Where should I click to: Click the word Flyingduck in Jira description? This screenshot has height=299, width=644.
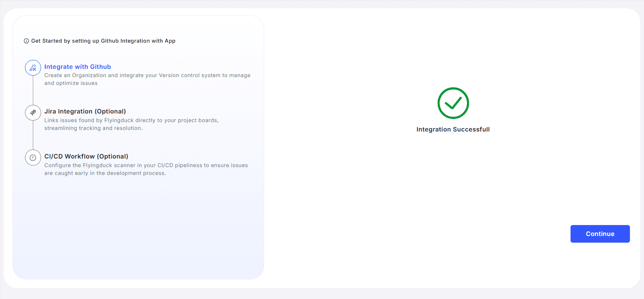[x=119, y=121]
